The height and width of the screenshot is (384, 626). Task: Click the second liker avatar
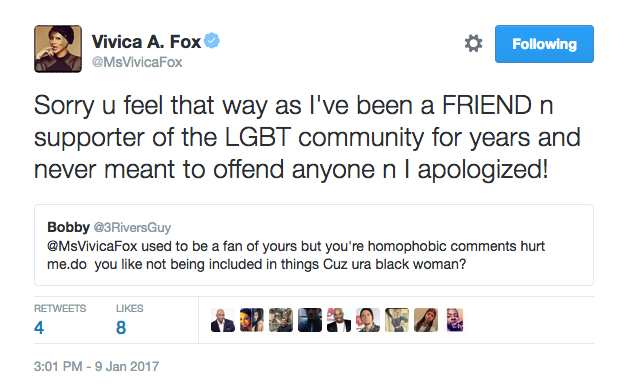pyautogui.click(x=252, y=320)
